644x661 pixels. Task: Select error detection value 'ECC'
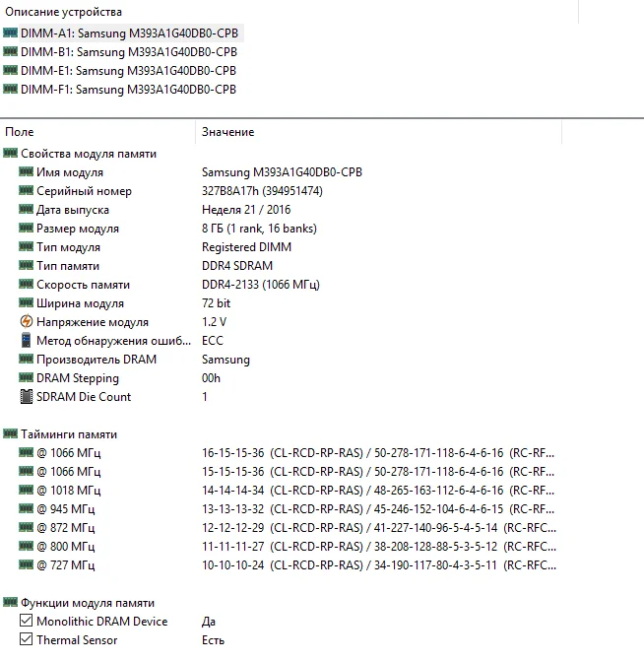click(213, 341)
